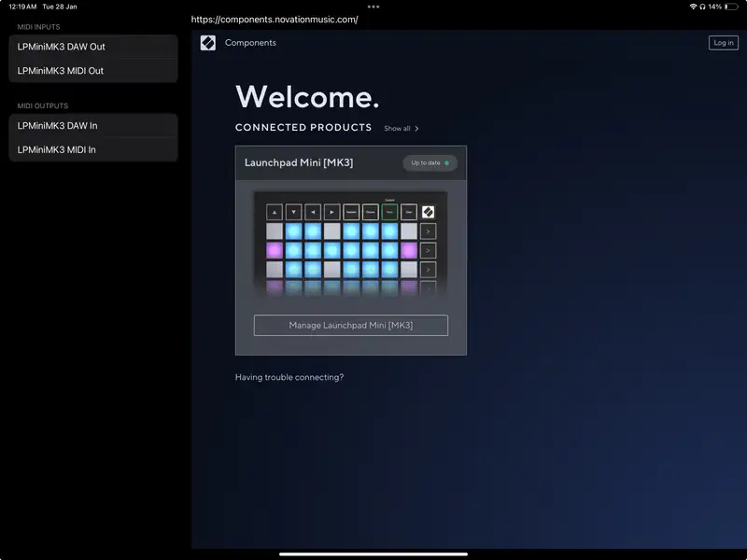Open the three-dot multitasking menu at top
The width and height of the screenshot is (747, 560).
[x=373, y=7]
